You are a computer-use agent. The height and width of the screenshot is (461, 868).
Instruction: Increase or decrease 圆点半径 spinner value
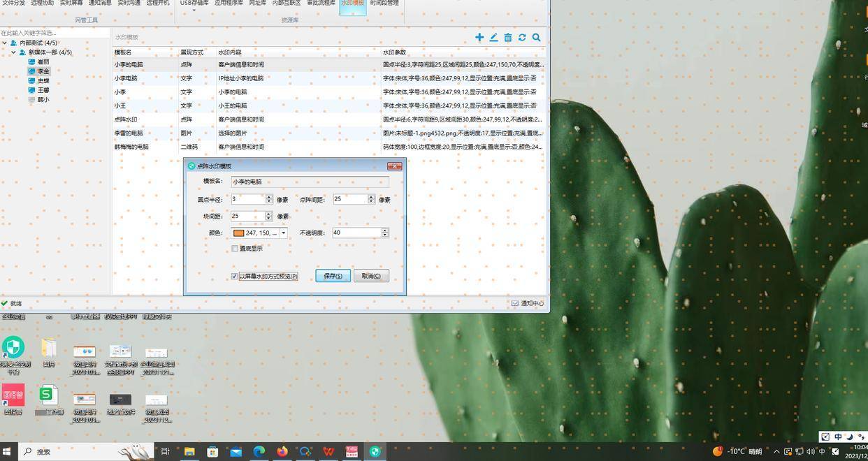[x=268, y=199]
